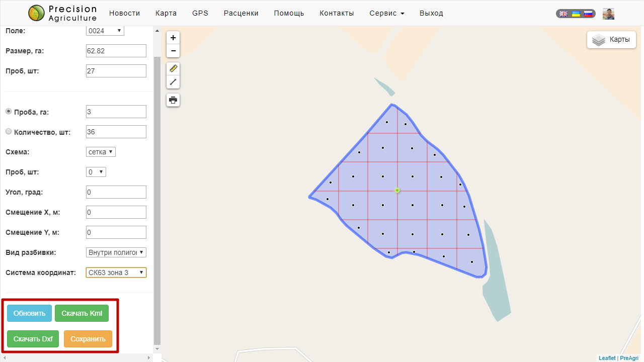Open the Карты layers control
The width and height of the screenshot is (644, 362).
pos(611,40)
